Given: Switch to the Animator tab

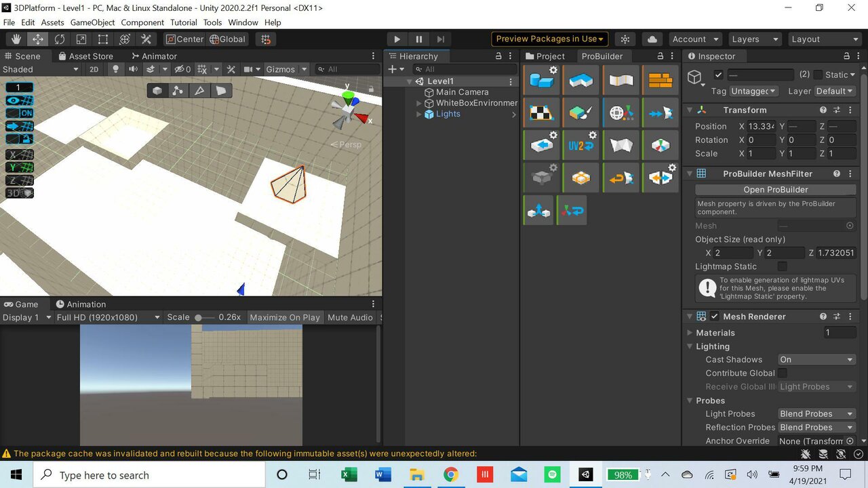Looking at the screenshot, I should click(154, 56).
